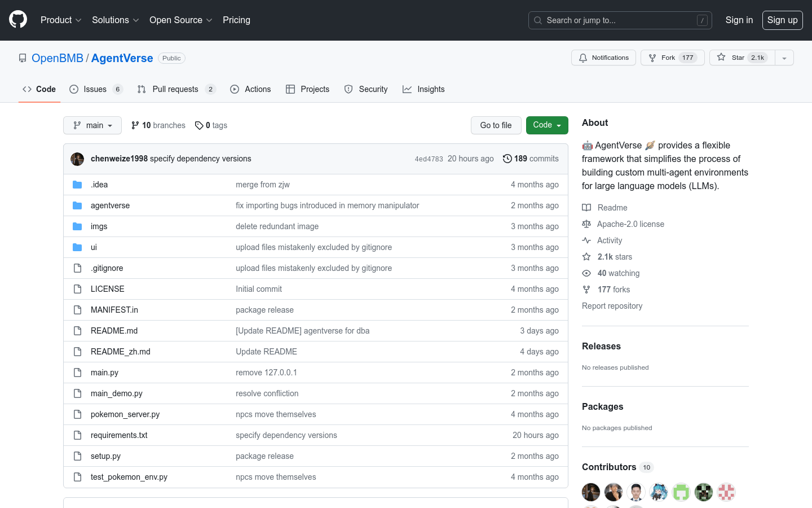Click the Notifications bell button

603,58
